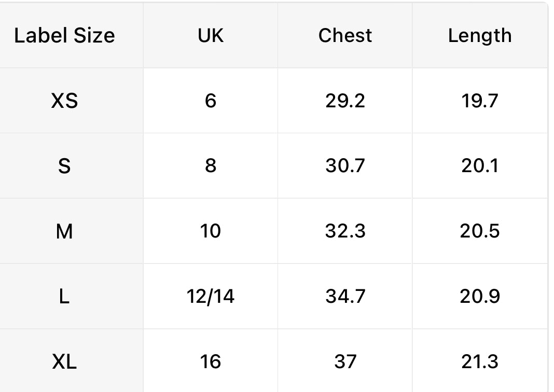Select the M label size cell

64,231
